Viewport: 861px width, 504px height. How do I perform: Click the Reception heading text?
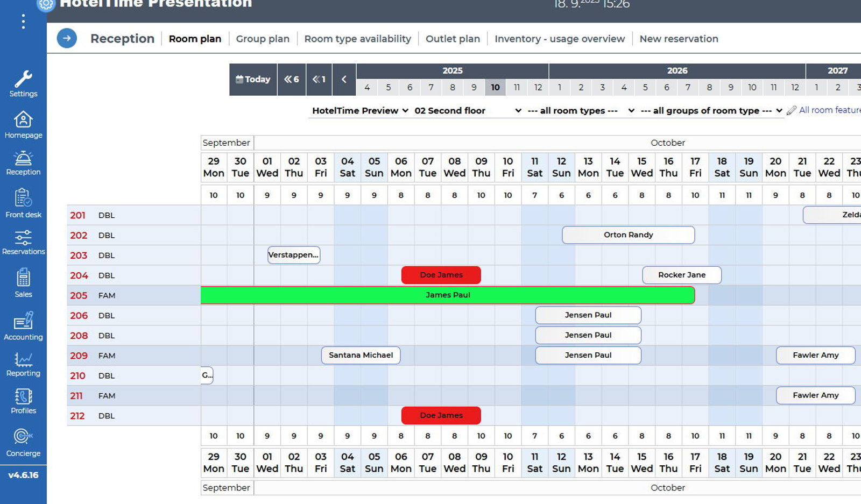click(x=122, y=39)
